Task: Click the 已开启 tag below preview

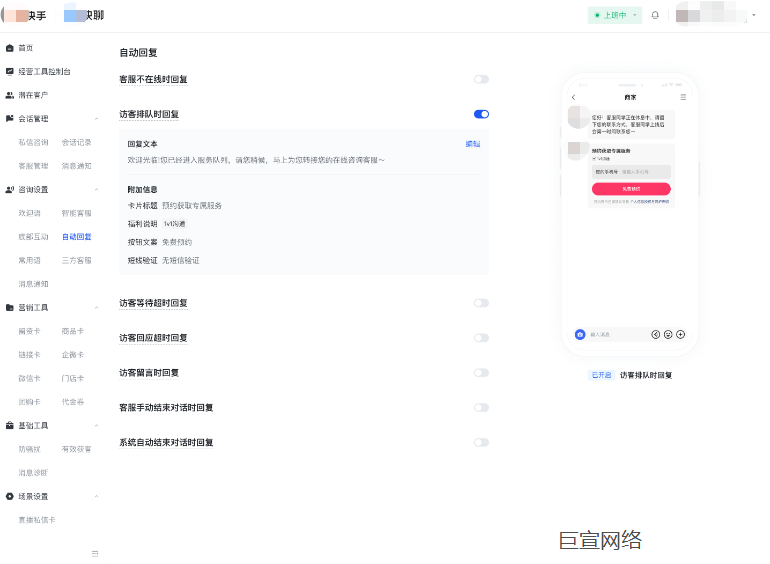Action: pyautogui.click(x=601, y=375)
